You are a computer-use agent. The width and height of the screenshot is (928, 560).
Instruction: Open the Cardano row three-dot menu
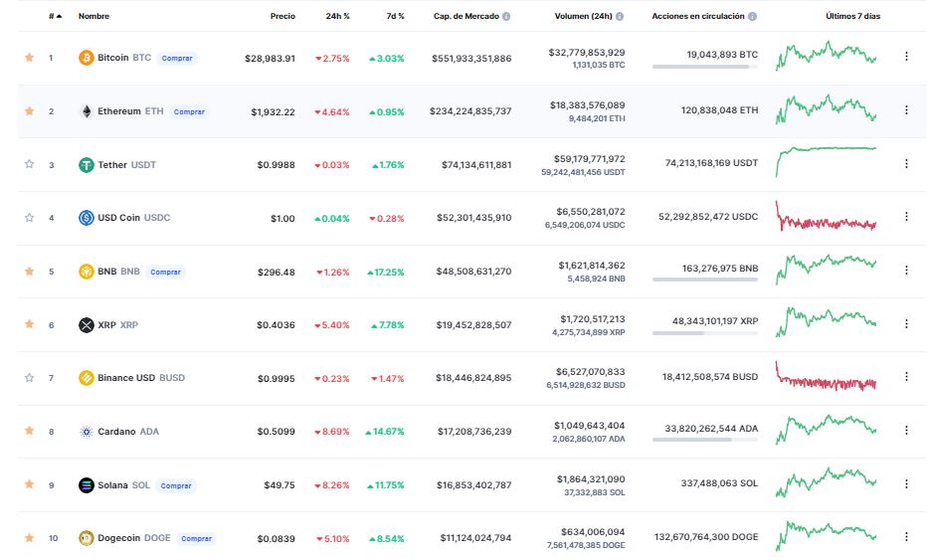coord(906,431)
